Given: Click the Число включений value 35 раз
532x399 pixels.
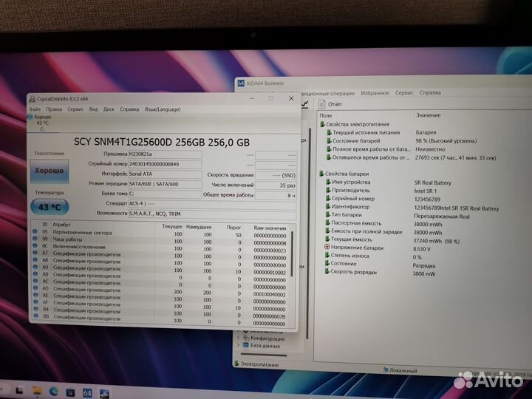Looking at the screenshot, I should coord(276,185).
